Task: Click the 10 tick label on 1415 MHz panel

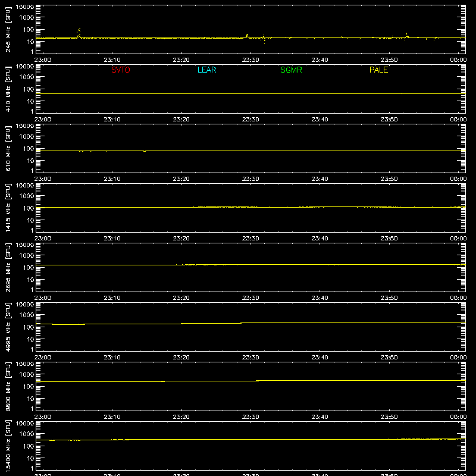Action: (30, 220)
